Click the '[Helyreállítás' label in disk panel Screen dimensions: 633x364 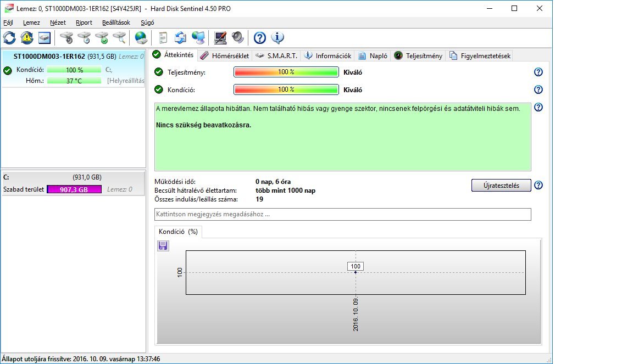click(x=125, y=81)
